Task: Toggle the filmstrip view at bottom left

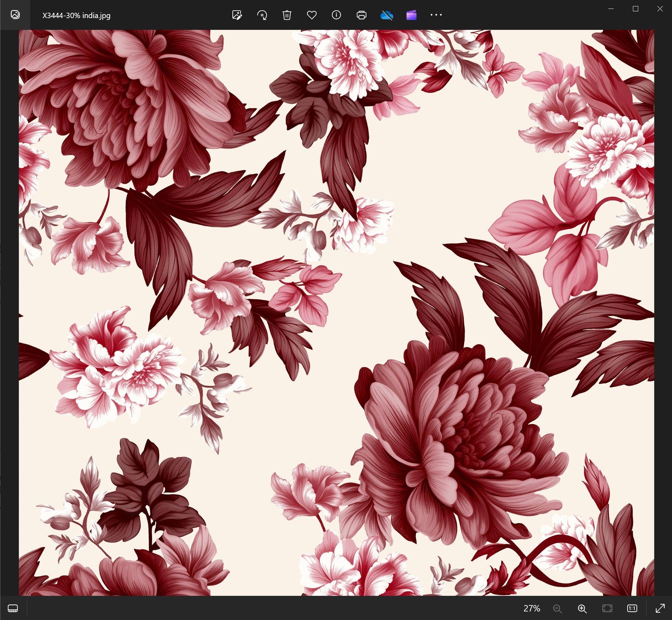Action: tap(13, 608)
